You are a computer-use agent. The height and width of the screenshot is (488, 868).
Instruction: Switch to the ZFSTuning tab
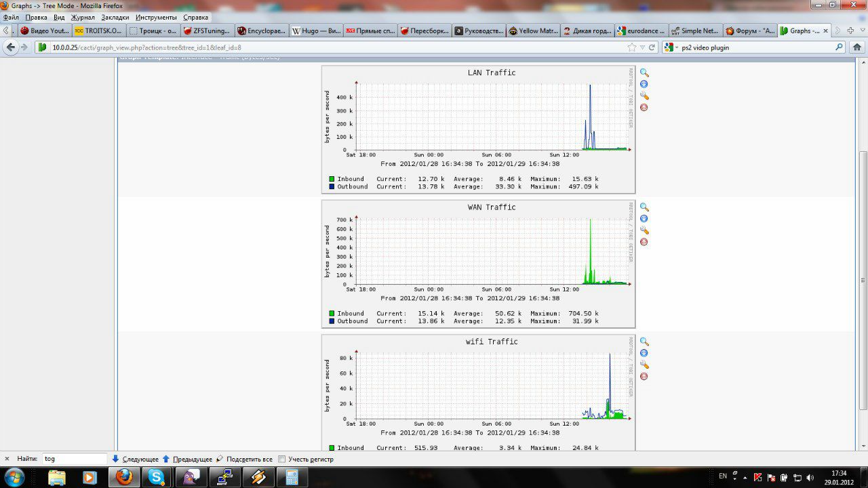coord(208,30)
